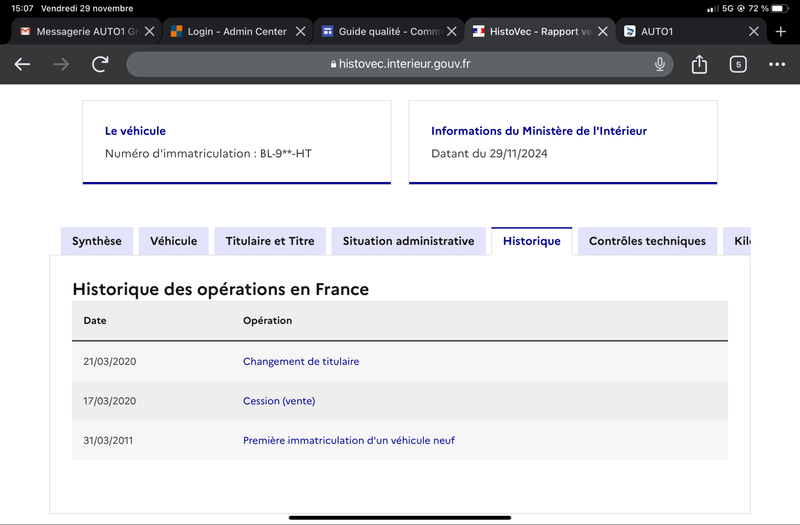Tap the bottom home indicator bar

[399, 517]
